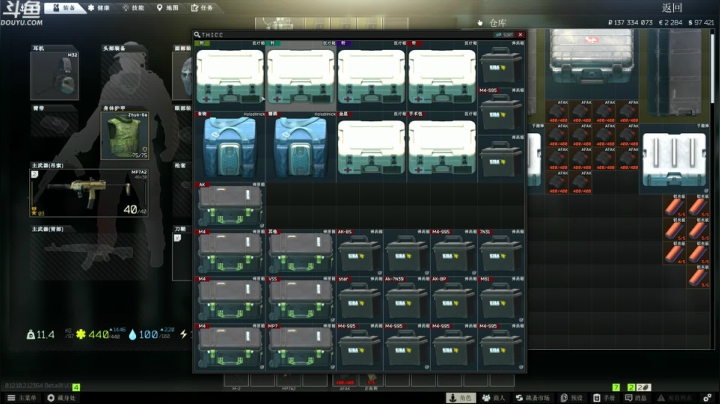720x404 pixels.
Task: Open the 主菜单 main menu button
Action: click(x=22, y=398)
